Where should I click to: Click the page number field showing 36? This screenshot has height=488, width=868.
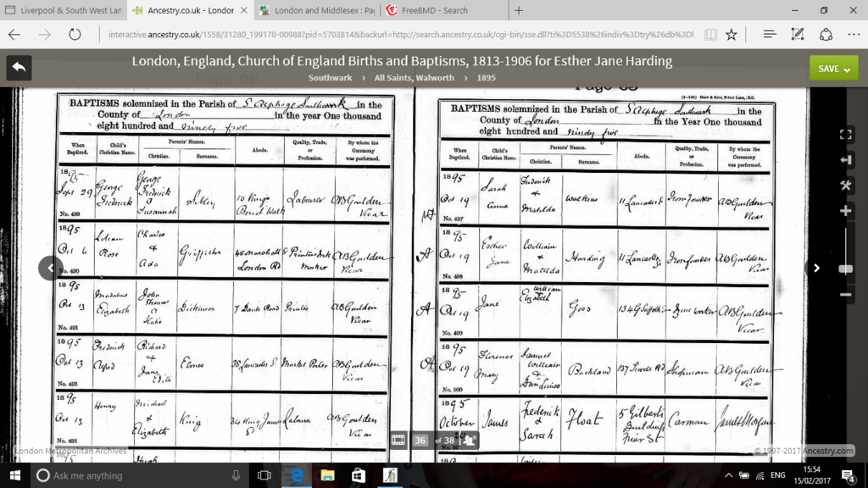(x=420, y=441)
